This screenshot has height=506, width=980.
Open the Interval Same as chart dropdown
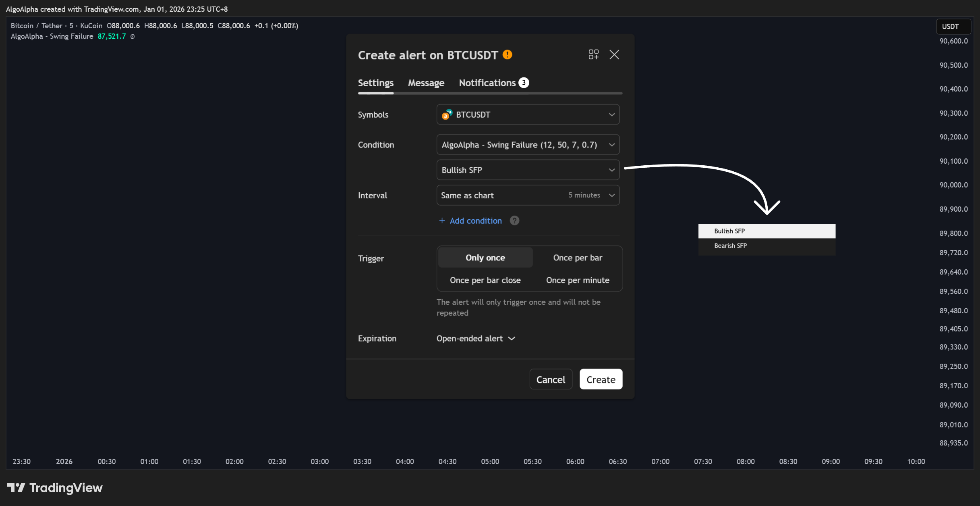coord(528,195)
